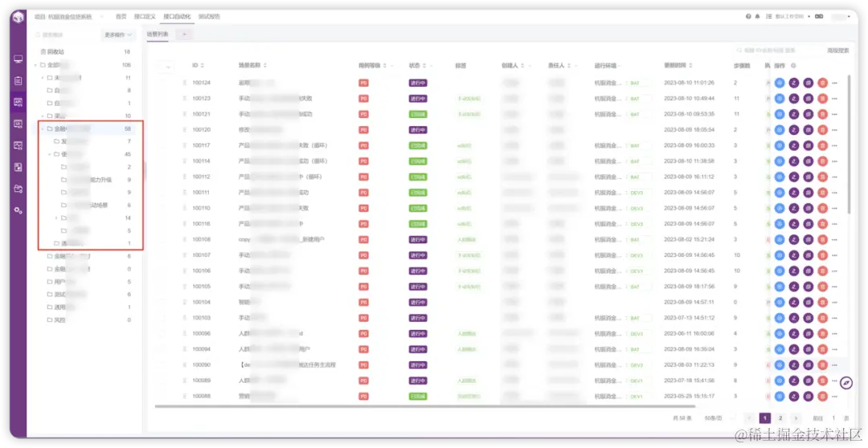Viewport: 868px width, 448px height.
Task: Open the workstation monitor icon in sidebar
Action: (18, 59)
